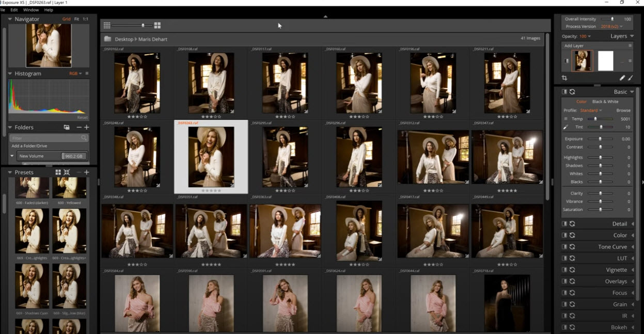Viewport: 644px width, 334px height.
Task: Select the Color mode tab
Action: tap(582, 102)
